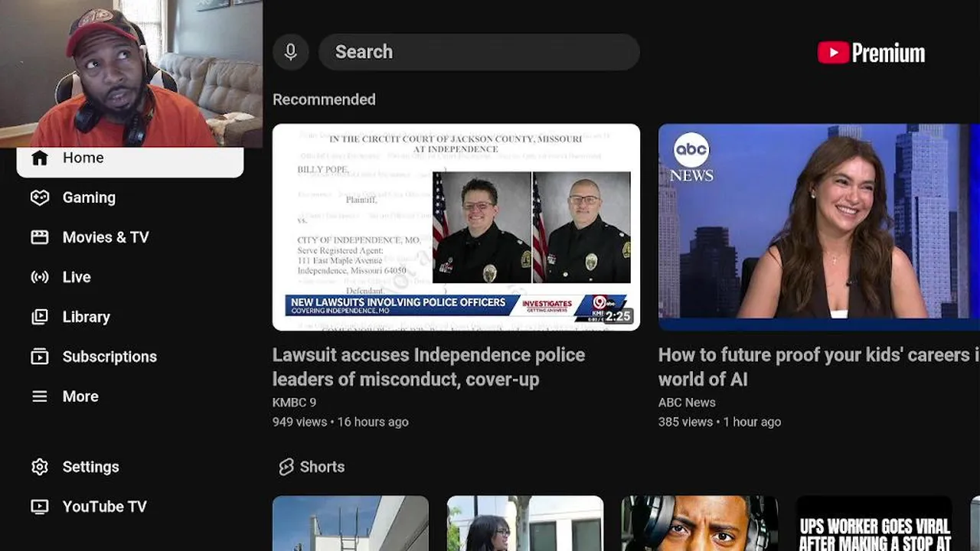This screenshot has height=551, width=980.
Task: Click the voice search microphone icon
Action: pyautogui.click(x=291, y=52)
